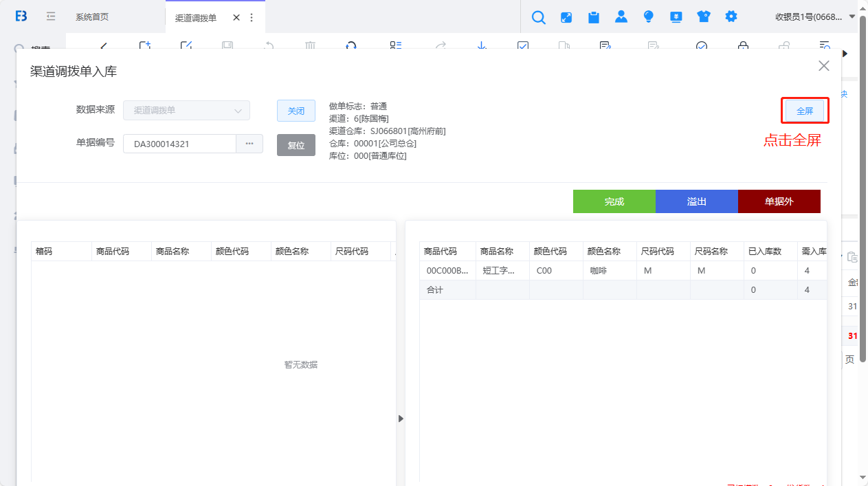Select the 渠道调拨单 tab
The height and width of the screenshot is (486, 868).
pyautogui.click(x=196, y=18)
